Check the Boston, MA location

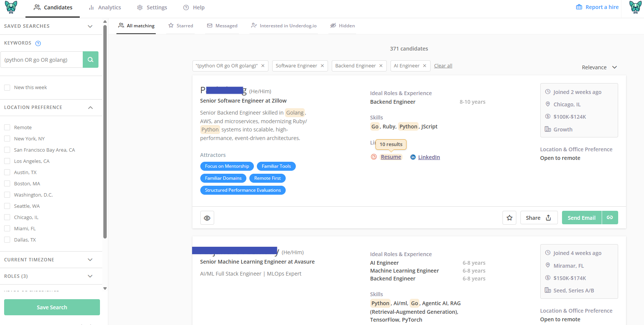point(7,184)
